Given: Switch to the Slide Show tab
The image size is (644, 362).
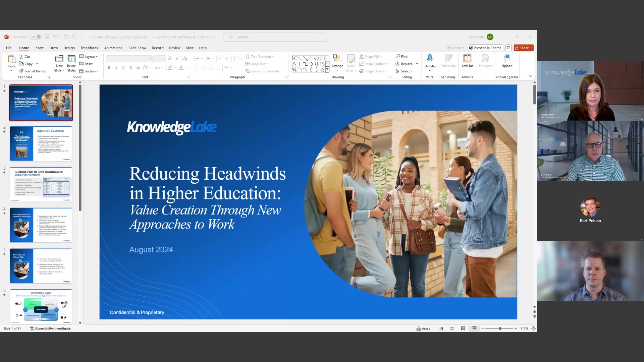Looking at the screenshot, I should 137,48.
